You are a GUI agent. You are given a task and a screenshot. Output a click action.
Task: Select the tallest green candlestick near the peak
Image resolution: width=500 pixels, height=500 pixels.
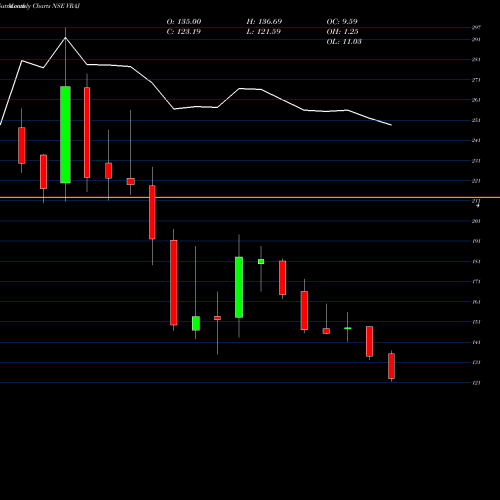65,135
